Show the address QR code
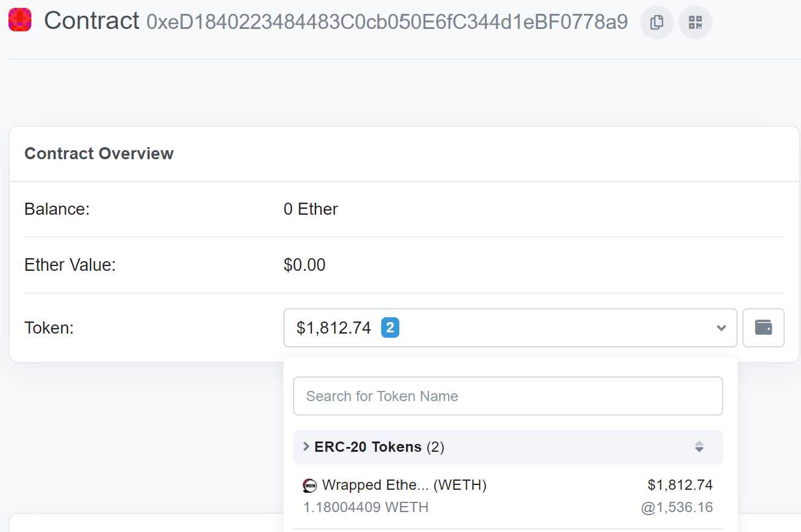Screen dimensions: 801x532 coord(695,23)
